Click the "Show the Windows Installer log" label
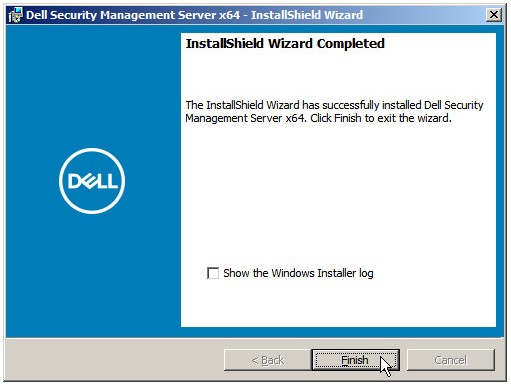Viewport: 511px width, 387px height. (298, 273)
